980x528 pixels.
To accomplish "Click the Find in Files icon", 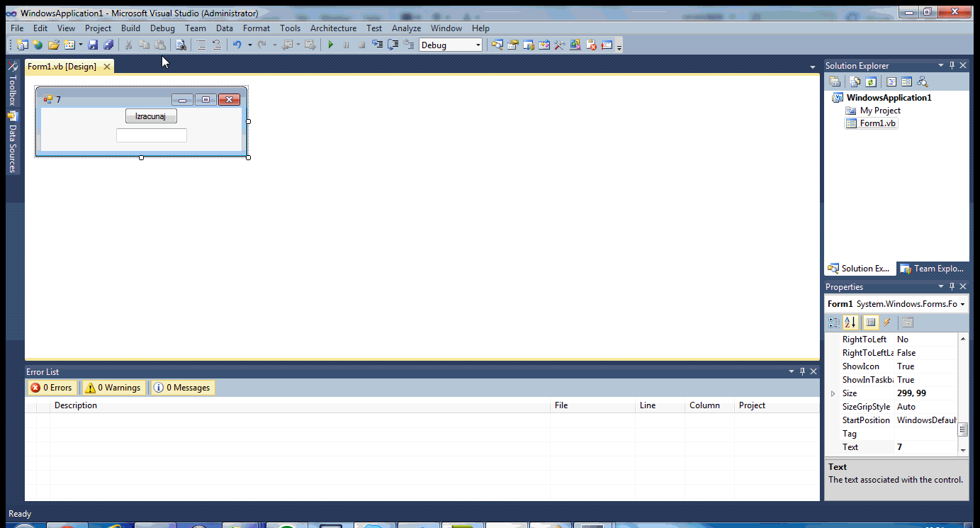I will 181,45.
